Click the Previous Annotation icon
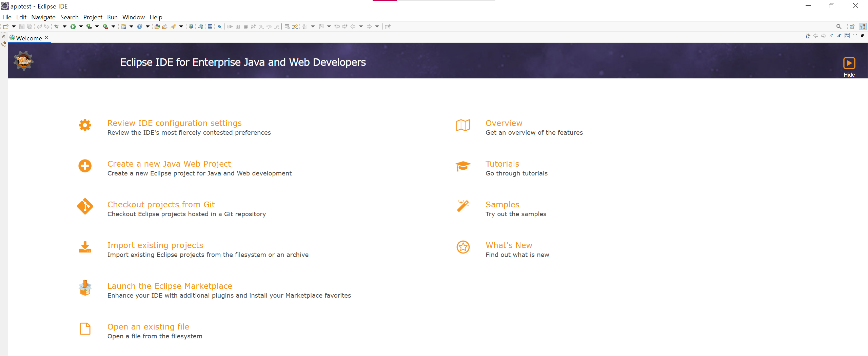 pyautogui.click(x=321, y=26)
